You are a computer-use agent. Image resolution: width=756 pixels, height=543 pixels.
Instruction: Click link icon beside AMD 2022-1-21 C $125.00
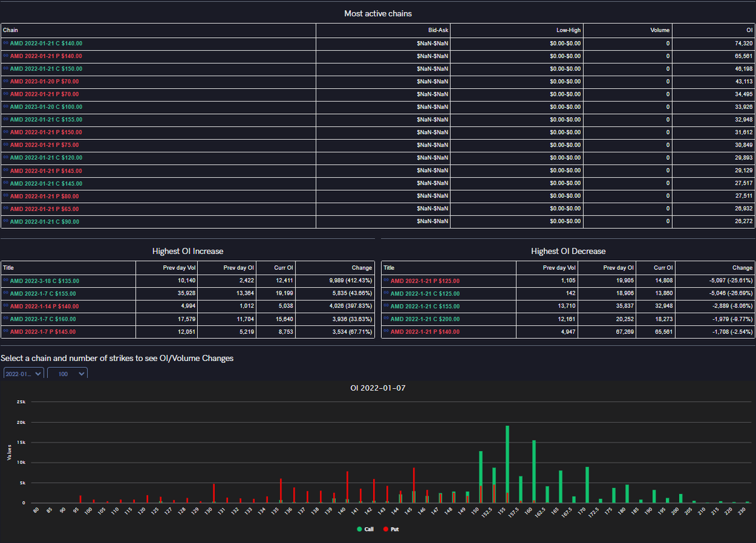click(x=386, y=294)
